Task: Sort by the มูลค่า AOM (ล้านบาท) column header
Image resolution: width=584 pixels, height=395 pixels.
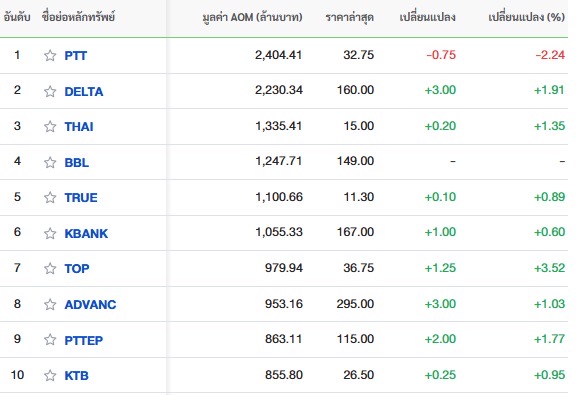Action: 253,17
